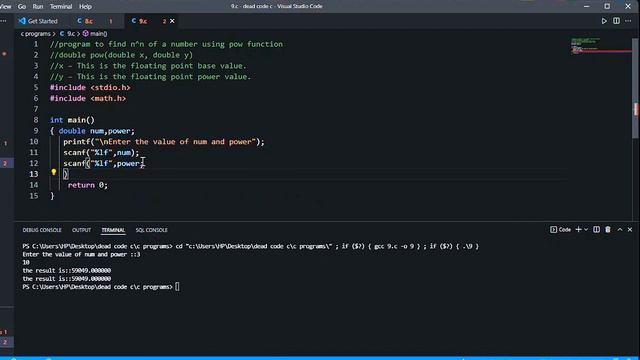Click the terminal prompt input cursor
This screenshot has height=360, width=640.
coord(177,287)
